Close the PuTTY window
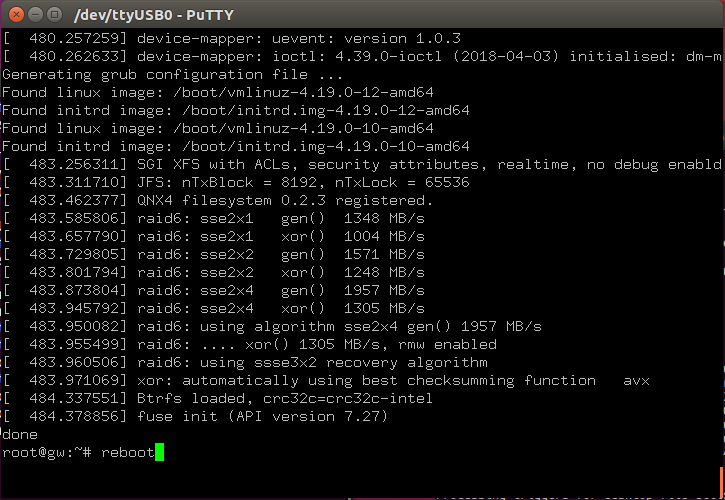 click(16, 15)
